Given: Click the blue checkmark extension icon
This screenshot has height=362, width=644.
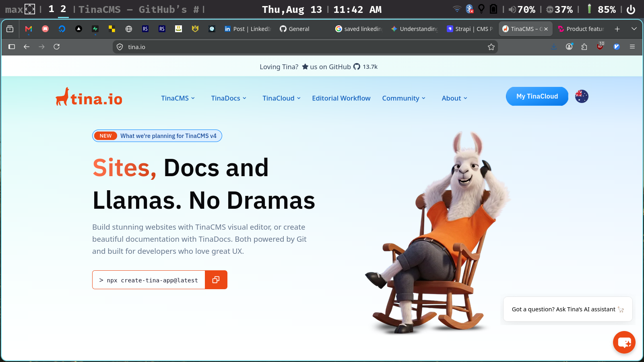Looking at the screenshot, I should pos(616,47).
